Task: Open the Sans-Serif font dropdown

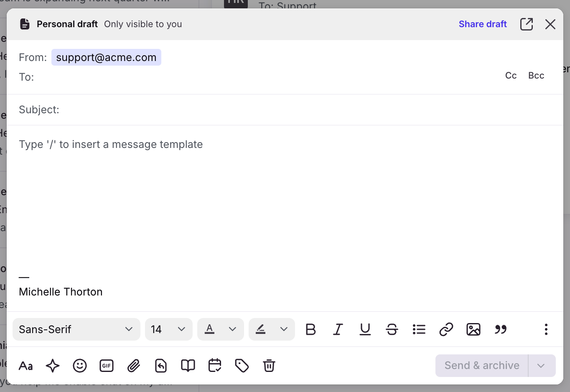Action: point(76,329)
